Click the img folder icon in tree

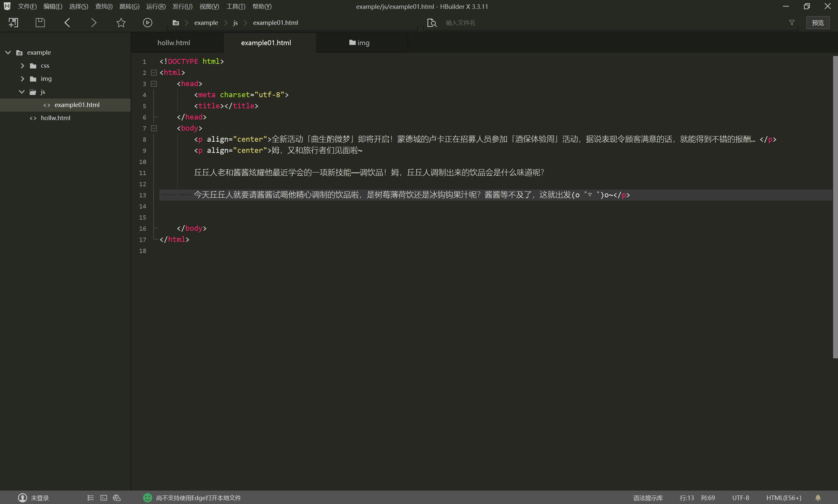[33, 79]
